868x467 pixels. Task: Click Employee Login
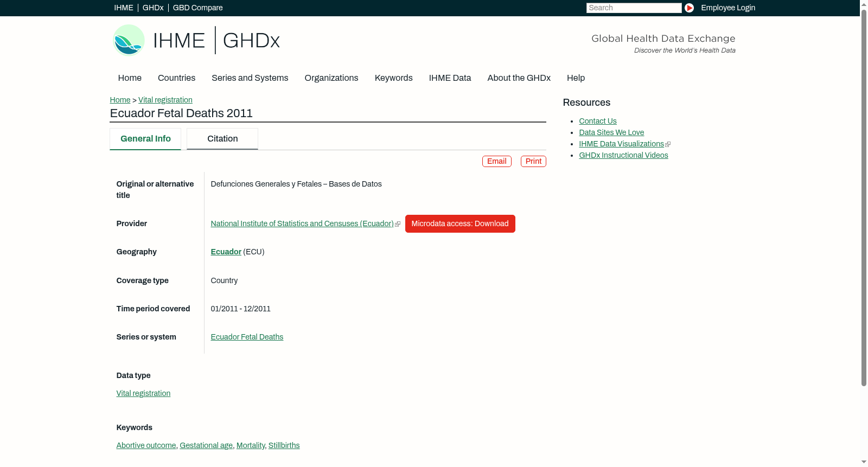pos(728,8)
